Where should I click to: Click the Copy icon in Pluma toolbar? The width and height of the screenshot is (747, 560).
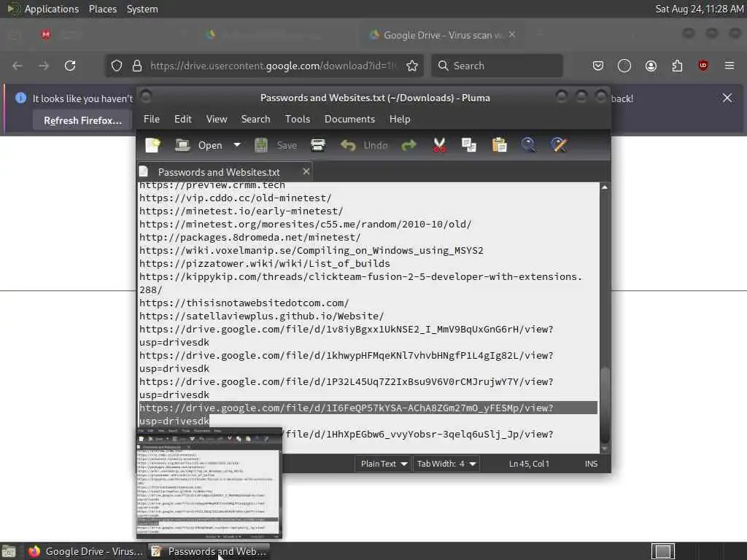(469, 145)
